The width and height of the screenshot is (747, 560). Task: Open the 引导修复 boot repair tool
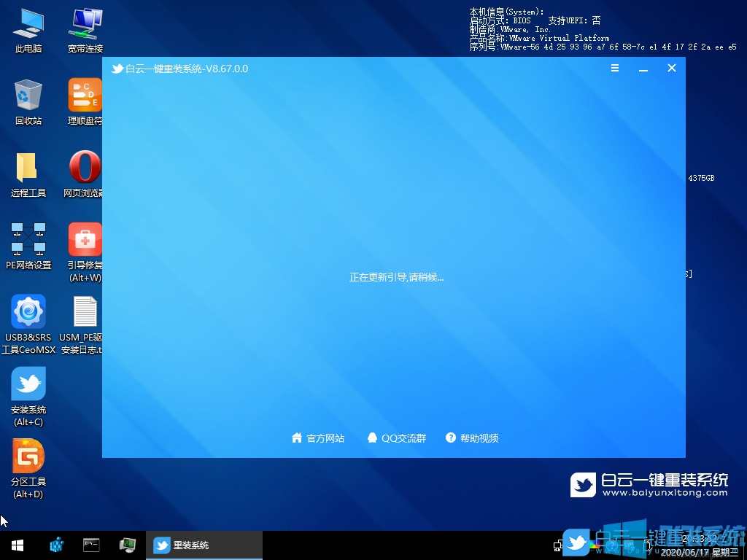[84, 241]
